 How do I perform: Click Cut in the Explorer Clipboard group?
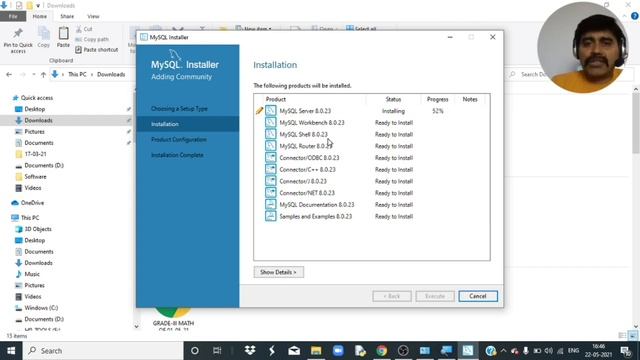(x=84, y=29)
